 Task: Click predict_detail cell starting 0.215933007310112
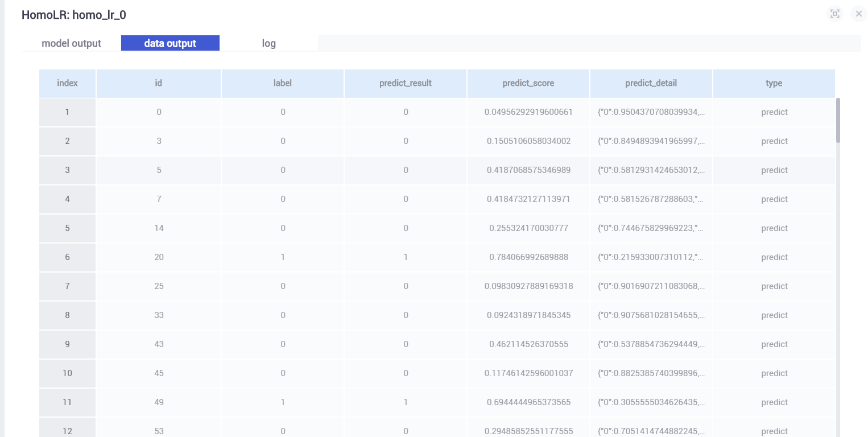tap(651, 257)
